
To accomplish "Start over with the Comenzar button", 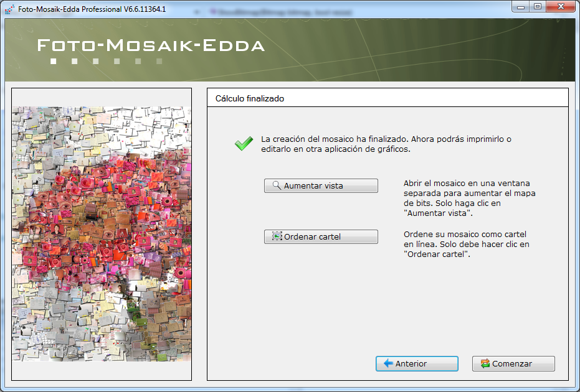I will coord(513,363).
